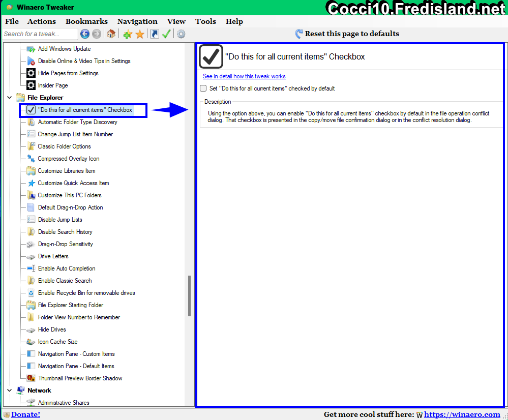Select 'Folder View Number to Remember' item

79,317
